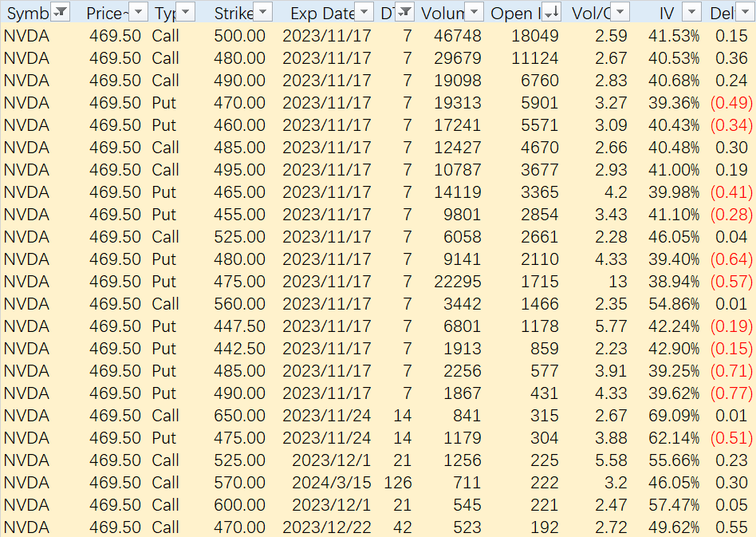Screen dimensions: 756x537
Task: Select the volume cell 12427
Action: [457, 147]
